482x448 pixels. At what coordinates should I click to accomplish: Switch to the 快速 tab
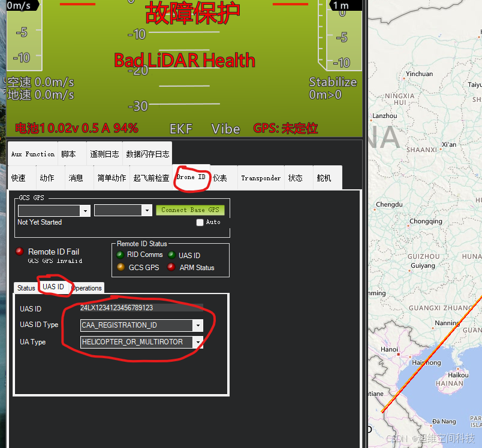[x=22, y=178]
